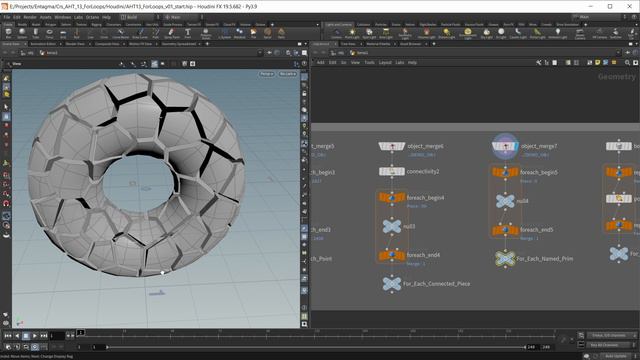Screen dimensions: 640x360
Task: Click the connectivity2 node icon
Action: pyautogui.click(x=391, y=171)
